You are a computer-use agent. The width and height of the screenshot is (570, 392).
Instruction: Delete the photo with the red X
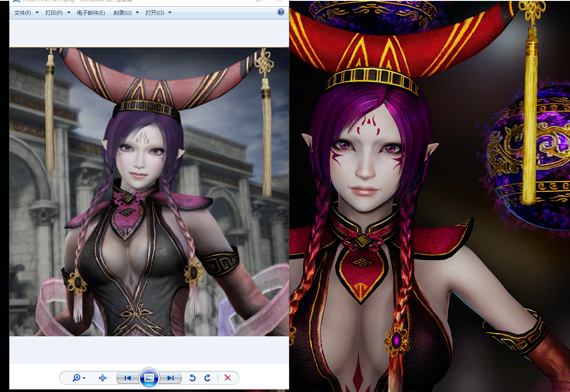point(228,378)
